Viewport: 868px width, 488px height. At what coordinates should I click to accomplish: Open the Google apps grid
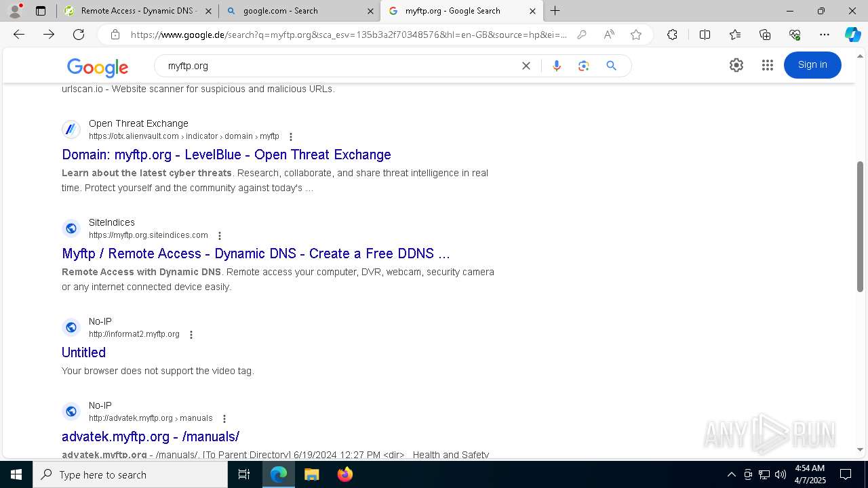768,65
